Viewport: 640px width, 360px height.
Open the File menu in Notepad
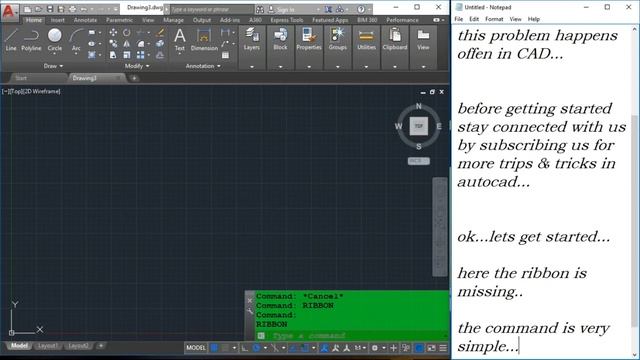click(x=459, y=19)
